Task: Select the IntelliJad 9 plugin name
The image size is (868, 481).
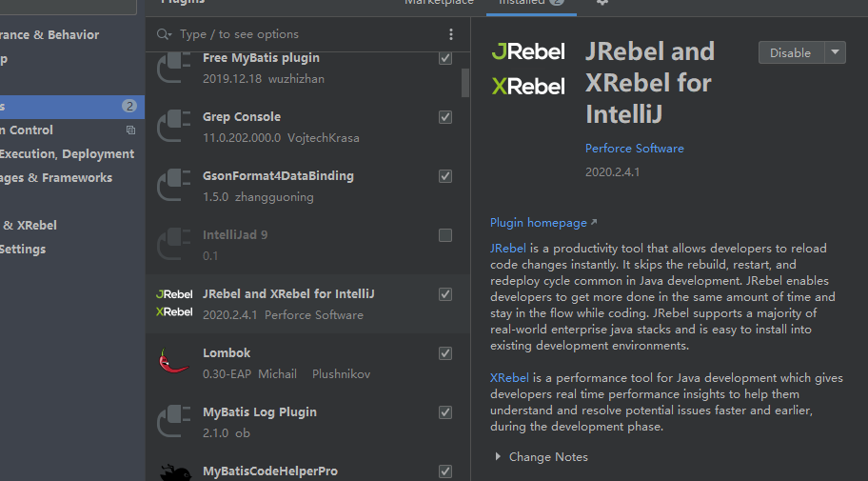Action: [235, 235]
